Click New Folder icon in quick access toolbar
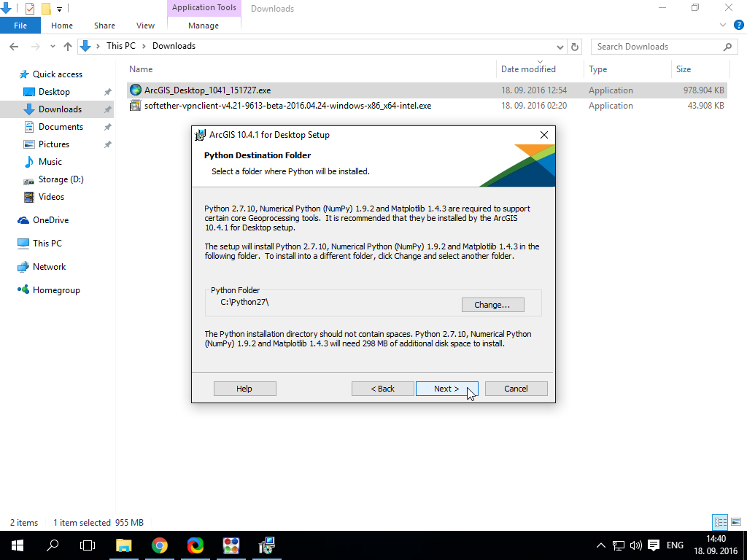 [46, 8]
